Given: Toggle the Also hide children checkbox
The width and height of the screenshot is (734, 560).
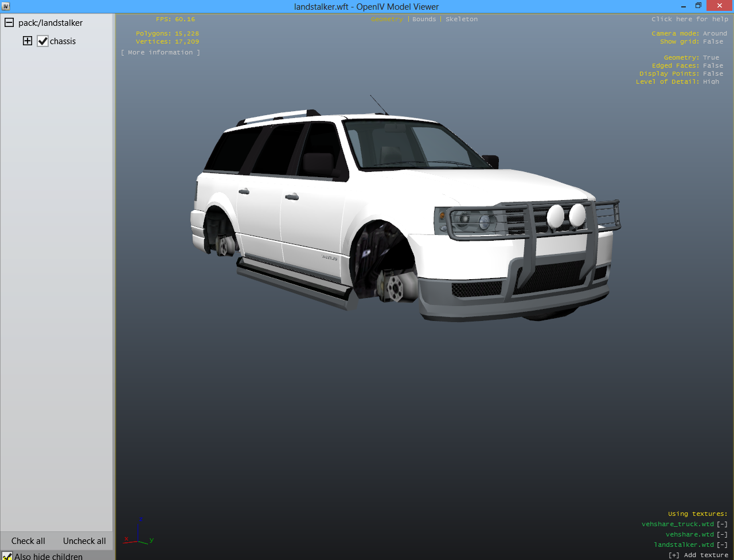Looking at the screenshot, I should (7, 556).
